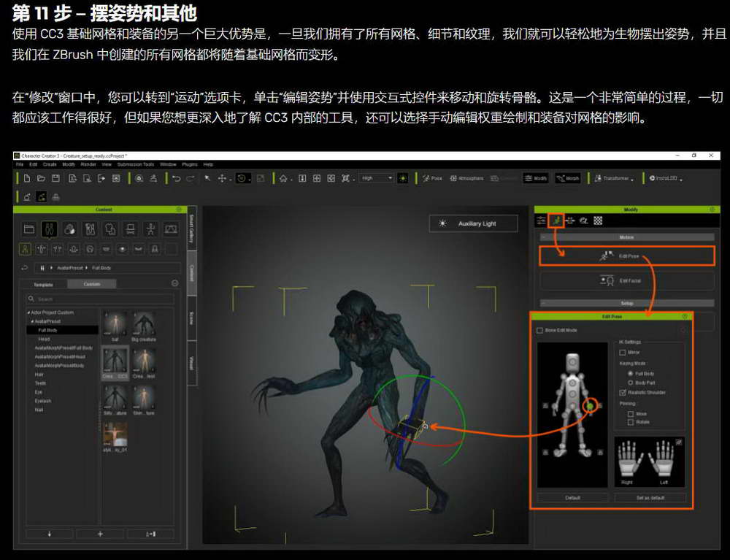Screen dimensions: 730x560
Task: Open the Edit menu
Action: click(x=33, y=164)
